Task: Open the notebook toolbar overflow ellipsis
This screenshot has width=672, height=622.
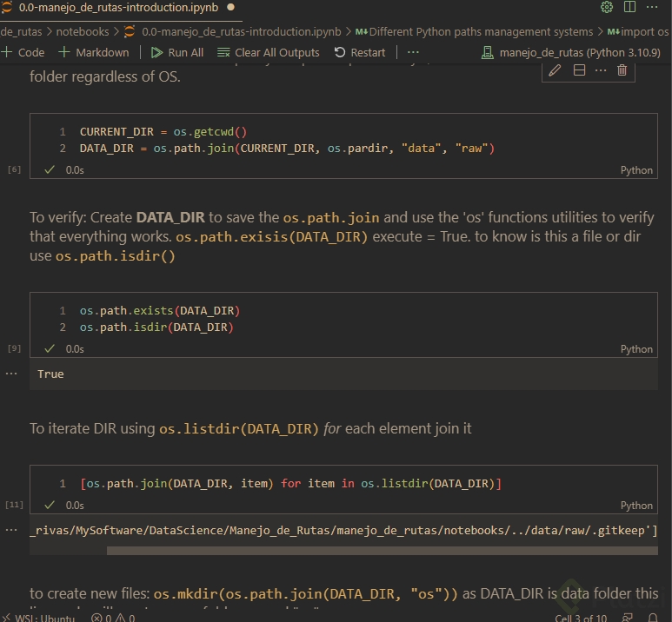Action: coord(413,52)
